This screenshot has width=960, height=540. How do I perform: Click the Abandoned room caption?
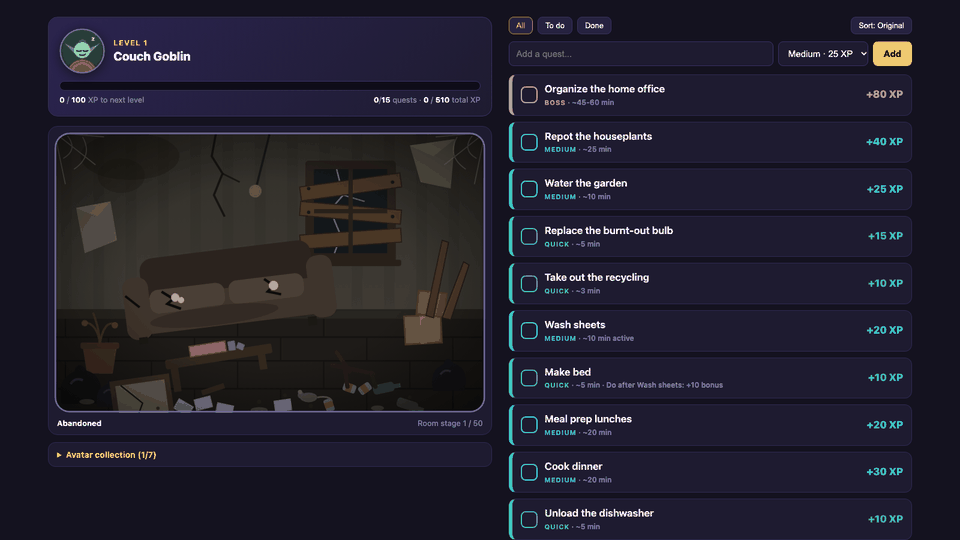(79, 423)
